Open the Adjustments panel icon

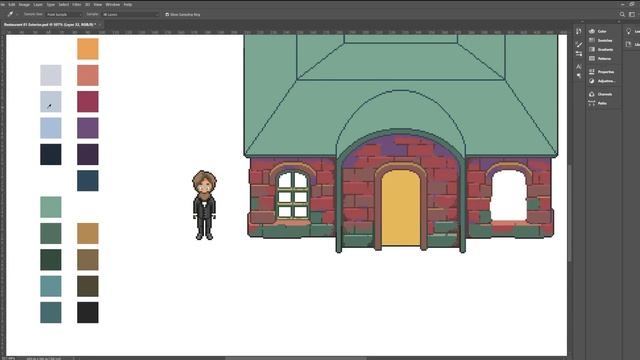(592, 81)
